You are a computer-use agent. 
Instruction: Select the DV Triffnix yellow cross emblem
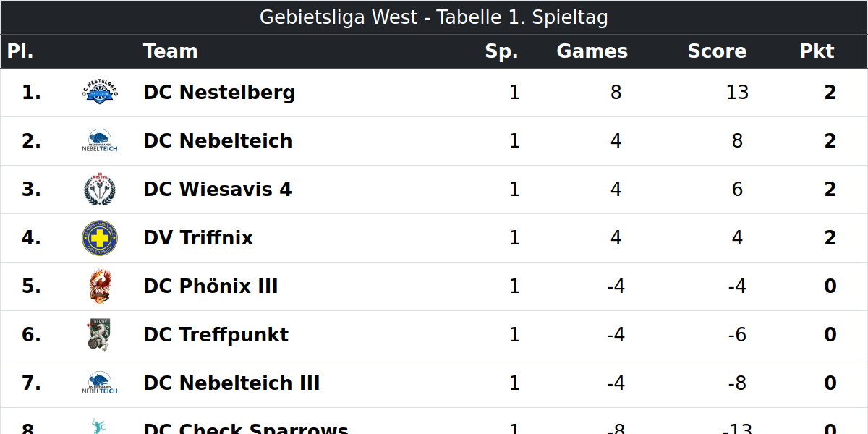(x=100, y=238)
